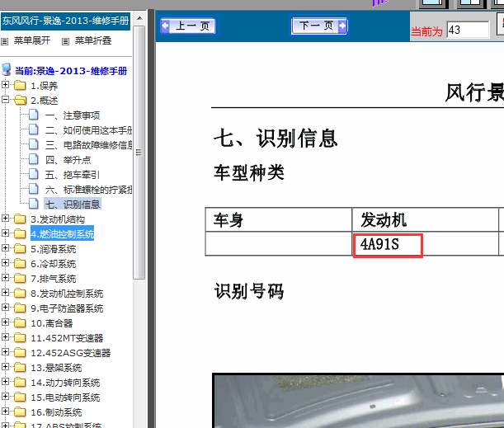Expand the 8.发动机控制系统 tree node
The width and height of the screenshot is (504, 428).
(x=5, y=292)
